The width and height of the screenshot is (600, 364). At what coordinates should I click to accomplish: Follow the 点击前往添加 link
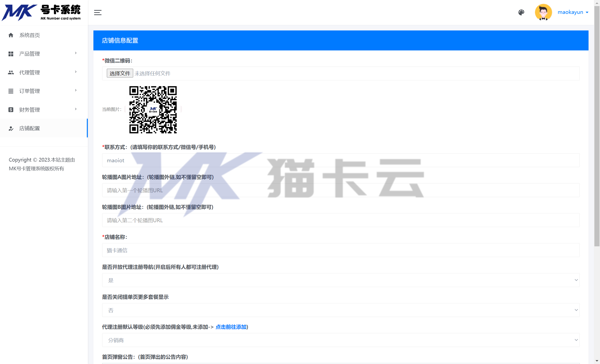click(x=231, y=327)
